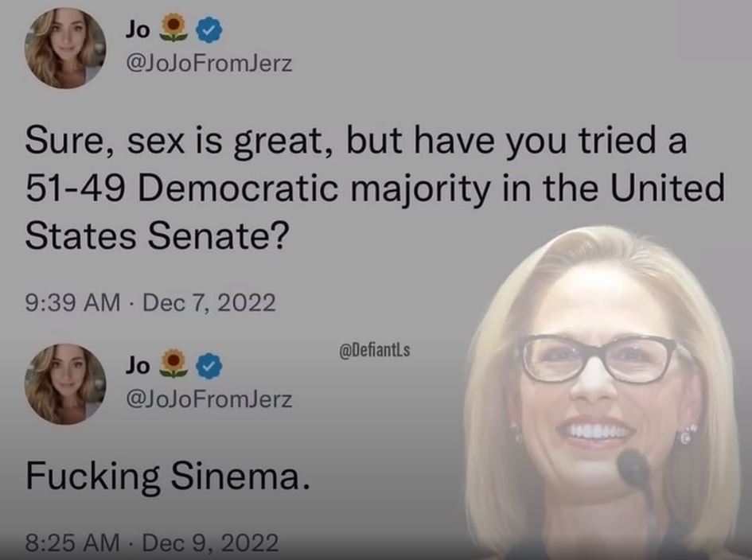Screen dimensions: 752x560
Task: Click the photo of the smiling woman with glasses
Action: click(604, 393)
